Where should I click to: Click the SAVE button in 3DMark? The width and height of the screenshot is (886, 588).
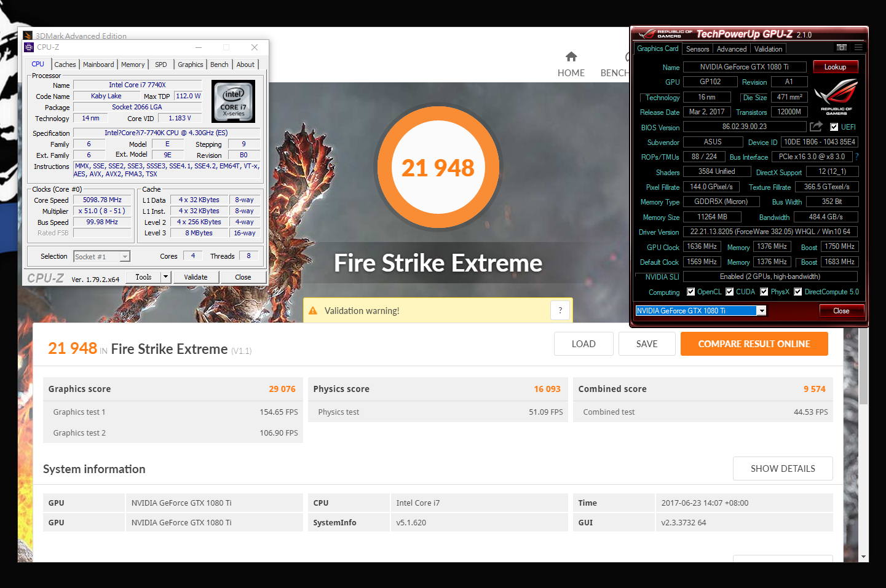(647, 344)
